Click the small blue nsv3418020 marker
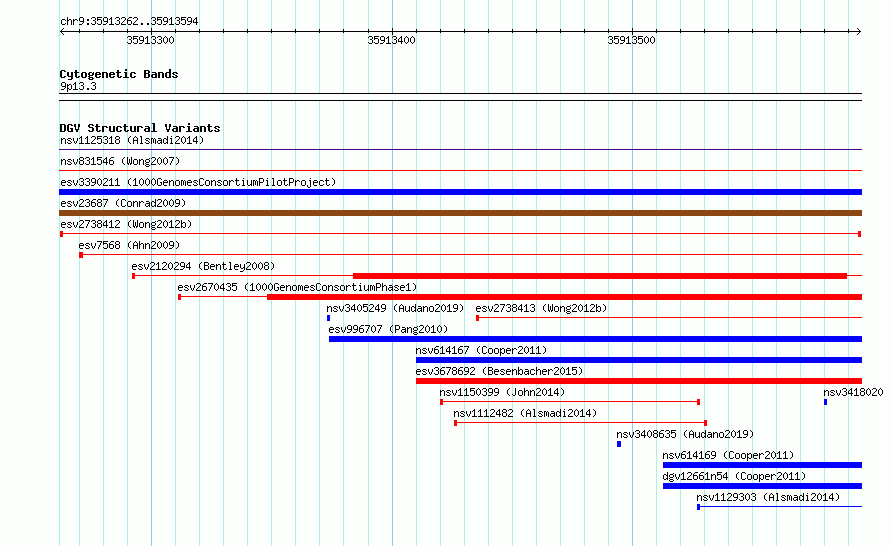The image size is (890, 546). (826, 402)
